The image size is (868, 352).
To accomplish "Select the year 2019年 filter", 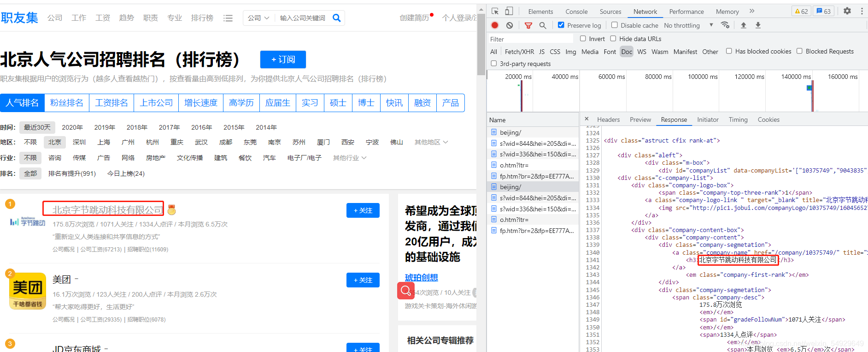I will point(105,127).
